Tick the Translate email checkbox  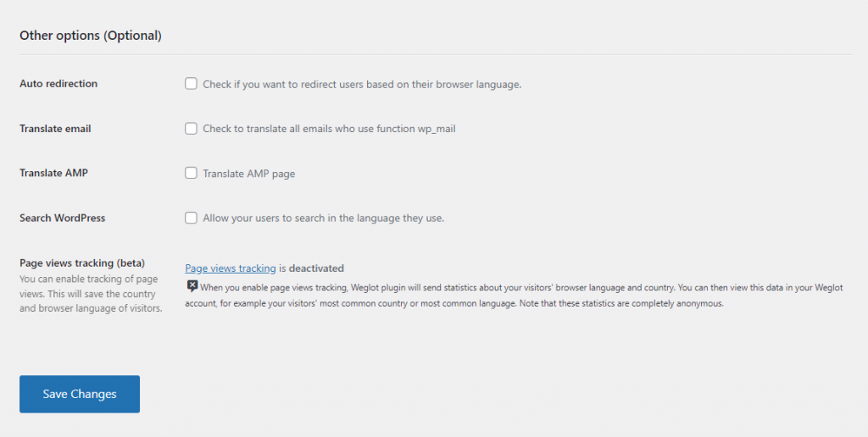(192, 129)
